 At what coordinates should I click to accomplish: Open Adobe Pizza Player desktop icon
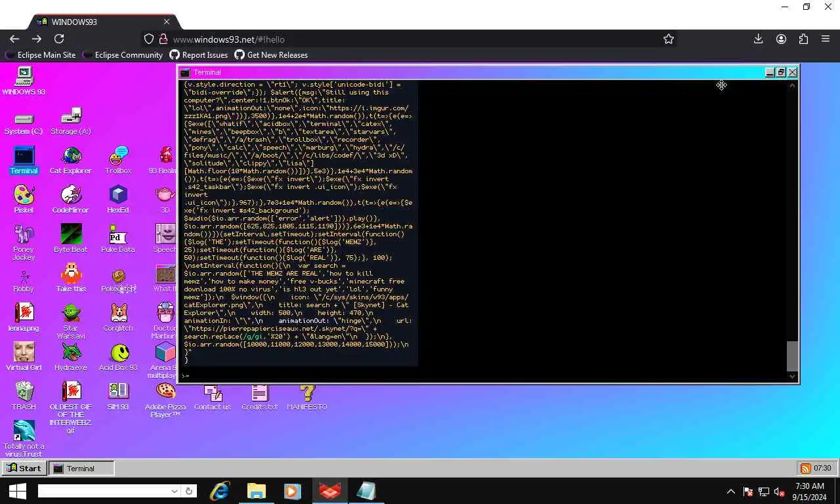165,400
